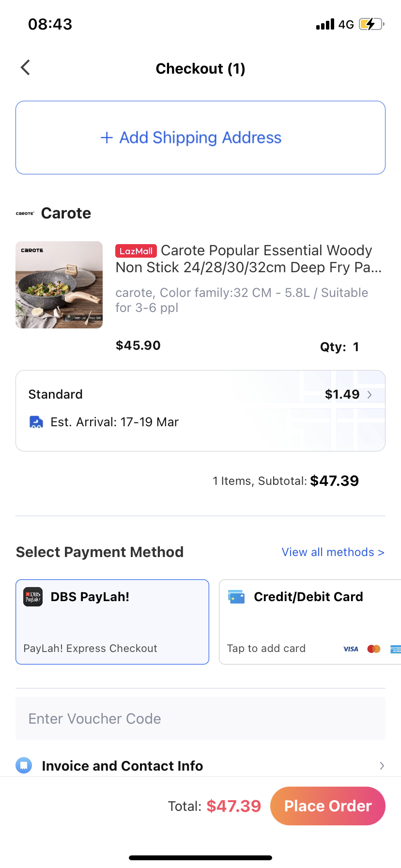Tap the back arrow icon
401x868 pixels.
[x=26, y=68]
